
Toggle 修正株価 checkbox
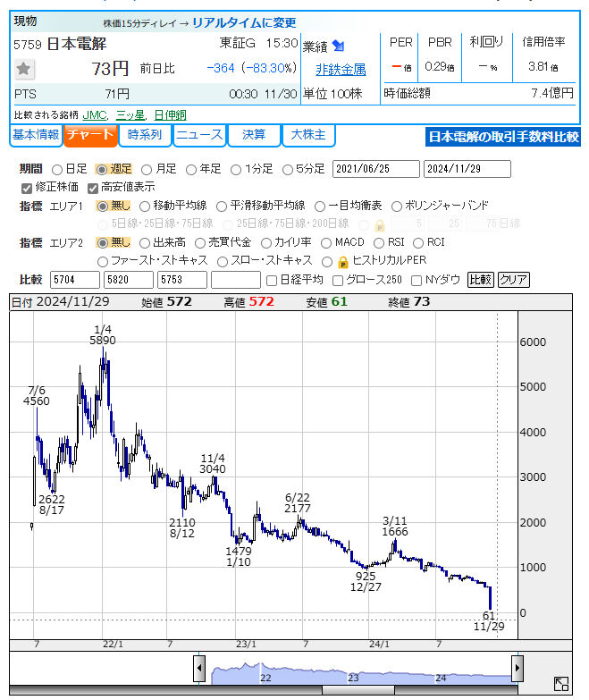tap(26, 188)
